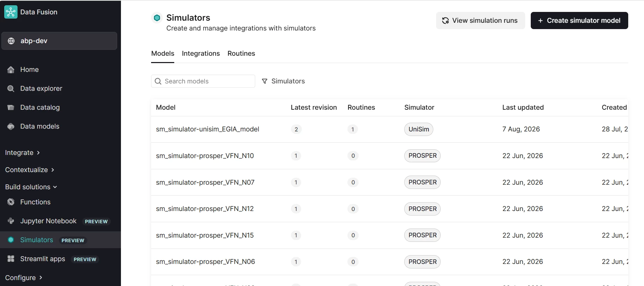Viewport: 644px width, 286px height.
Task: Click the Search models input field
Action: click(203, 81)
